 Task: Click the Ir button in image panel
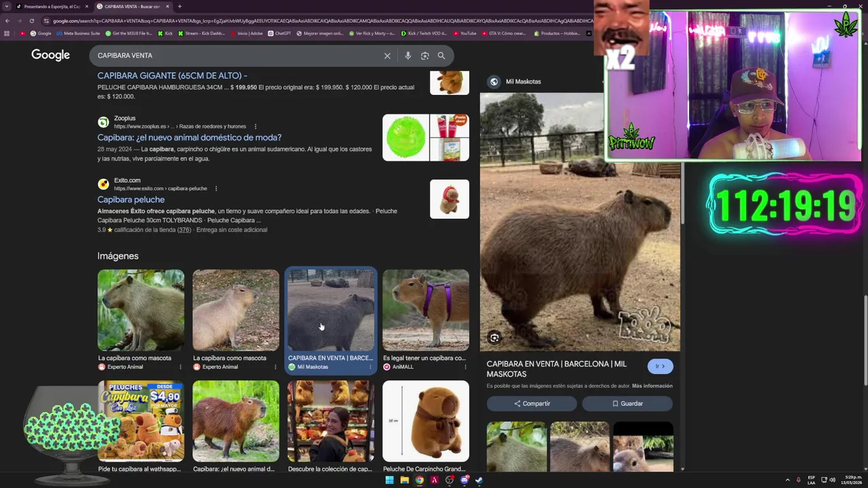(660, 366)
